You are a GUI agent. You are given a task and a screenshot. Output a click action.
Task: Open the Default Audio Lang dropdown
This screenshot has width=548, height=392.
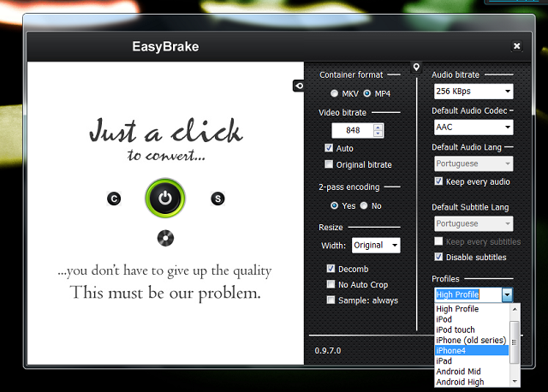pos(474,163)
